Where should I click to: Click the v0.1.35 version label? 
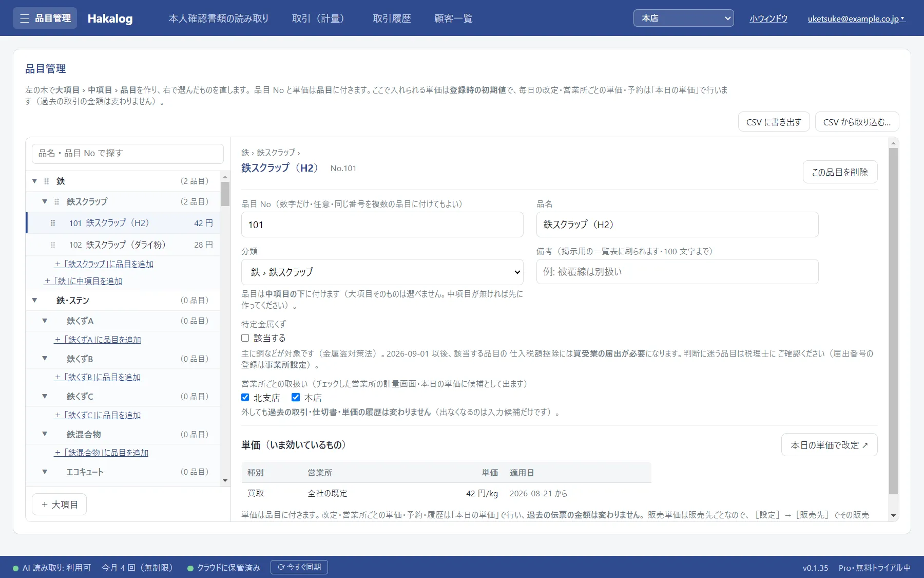[x=816, y=568]
